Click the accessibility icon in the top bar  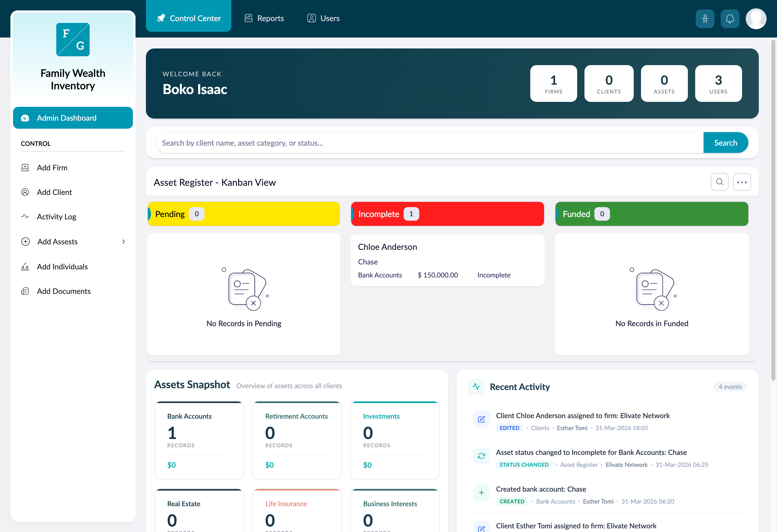[705, 18]
